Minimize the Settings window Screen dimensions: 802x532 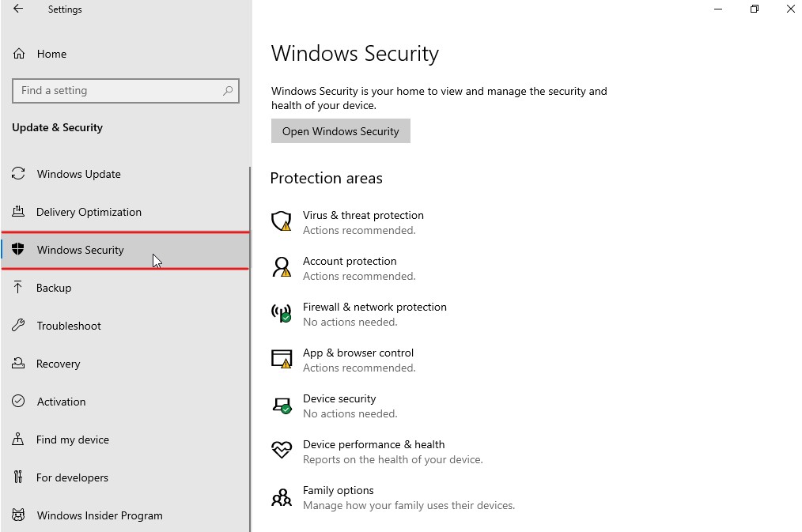coord(718,9)
